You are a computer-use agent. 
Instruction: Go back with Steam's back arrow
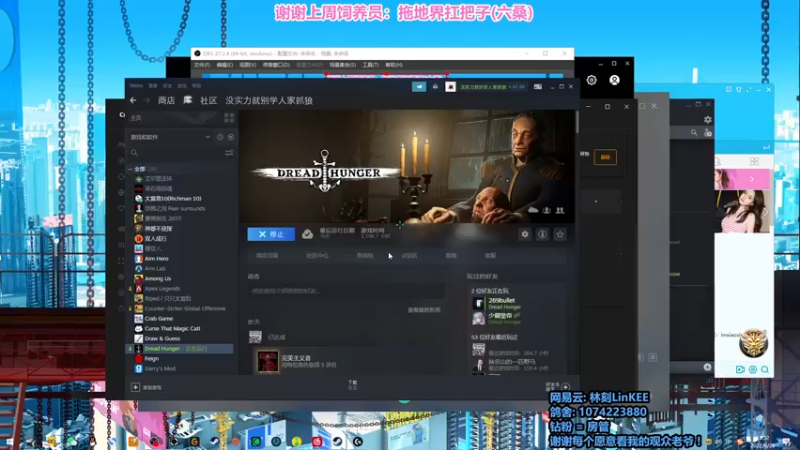(133, 101)
